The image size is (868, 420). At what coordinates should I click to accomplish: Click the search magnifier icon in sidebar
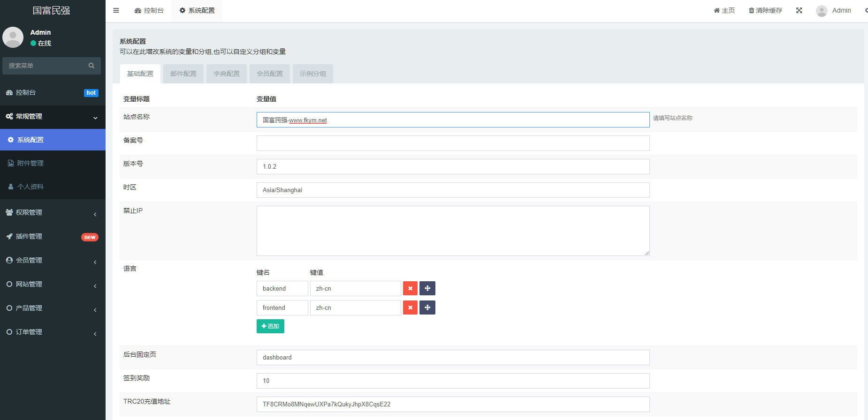[x=91, y=66]
